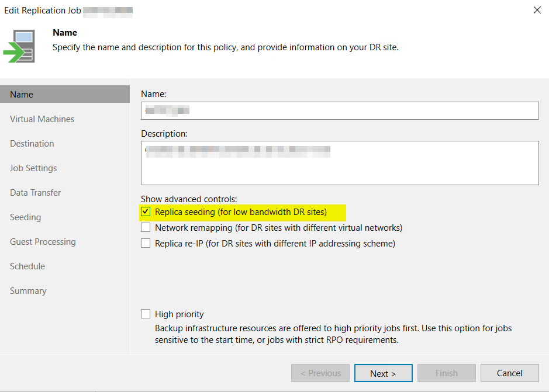Enable the Replica re-IP checkbox

point(146,244)
